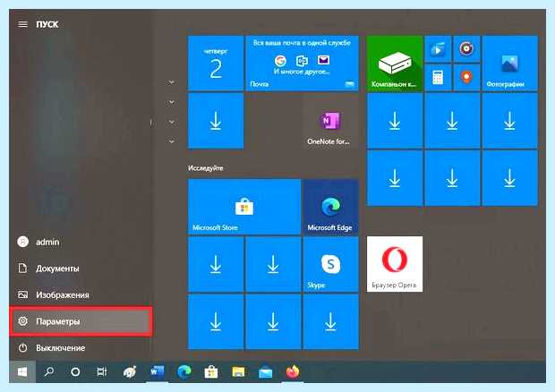Open the admin user account menu
Screen dimensions: 555x392
coord(81,242)
